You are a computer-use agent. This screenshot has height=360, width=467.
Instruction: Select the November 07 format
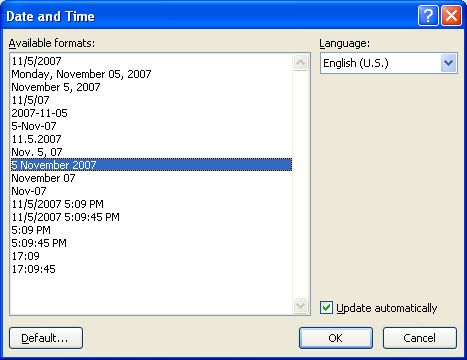151,178
